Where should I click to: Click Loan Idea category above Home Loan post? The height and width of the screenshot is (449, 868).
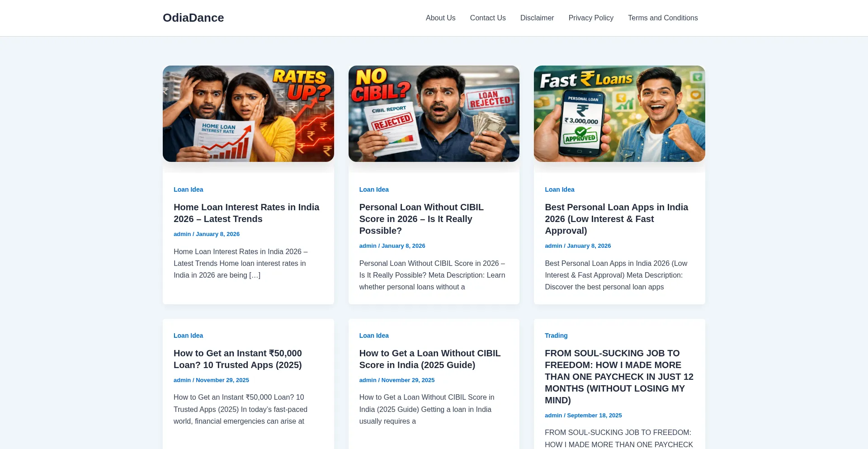pos(188,189)
